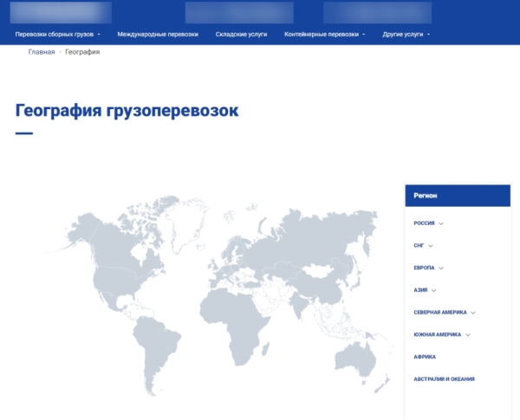This screenshot has width=520, height=420.
Task: Click the Россия region label
Action: 424,223
